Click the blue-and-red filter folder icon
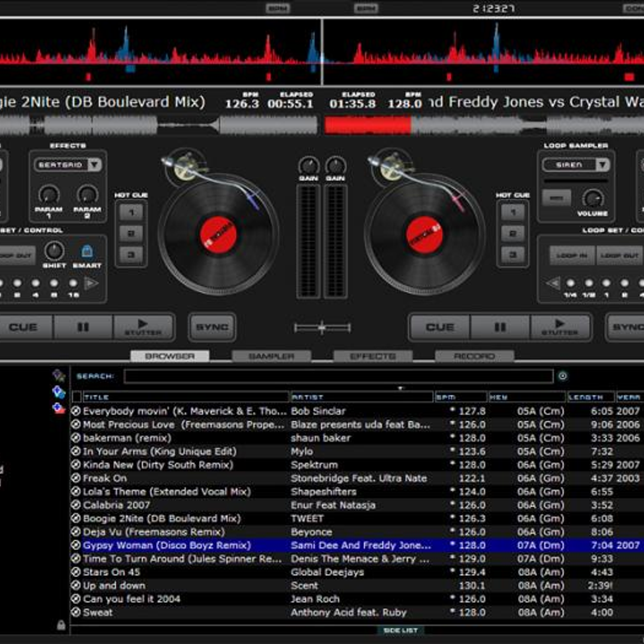The image size is (644, 644). tap(59, 409)
